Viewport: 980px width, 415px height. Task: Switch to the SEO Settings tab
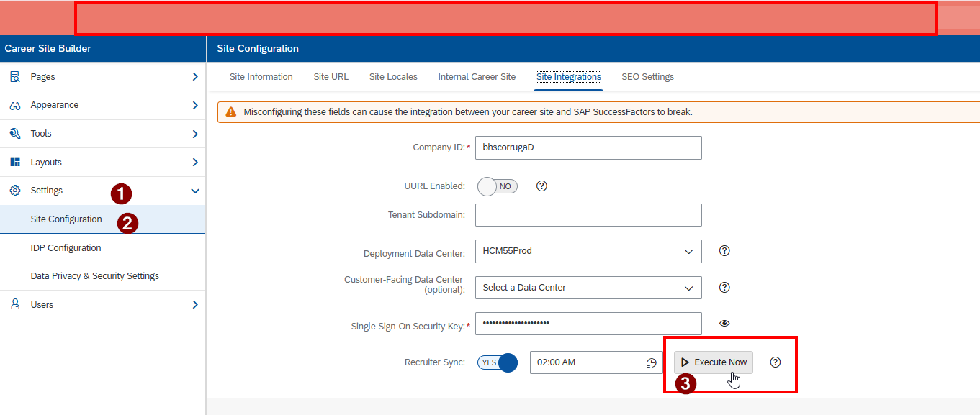(x=647, y=77)
